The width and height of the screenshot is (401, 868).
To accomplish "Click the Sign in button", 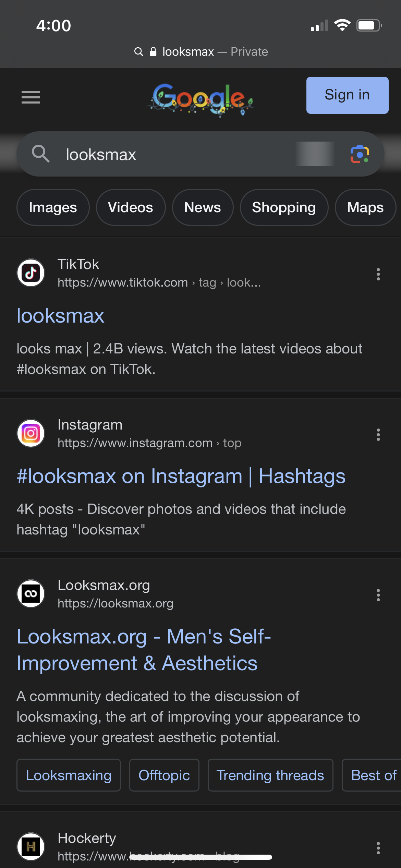I will [347, 95].
